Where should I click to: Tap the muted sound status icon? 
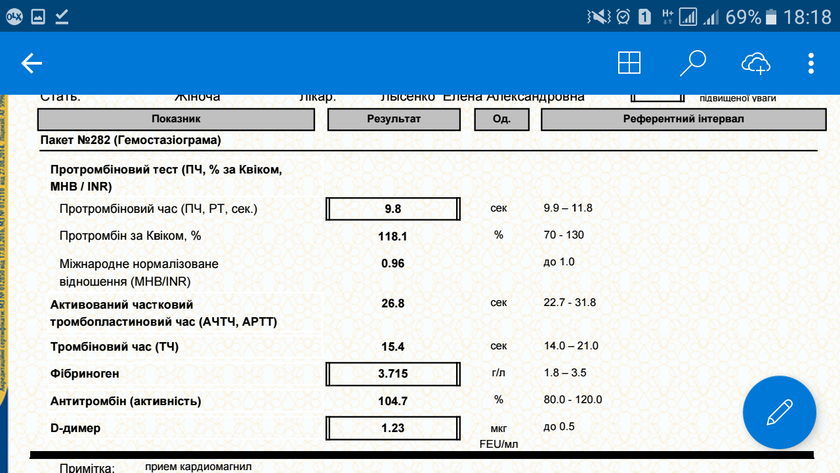point(598,16)
